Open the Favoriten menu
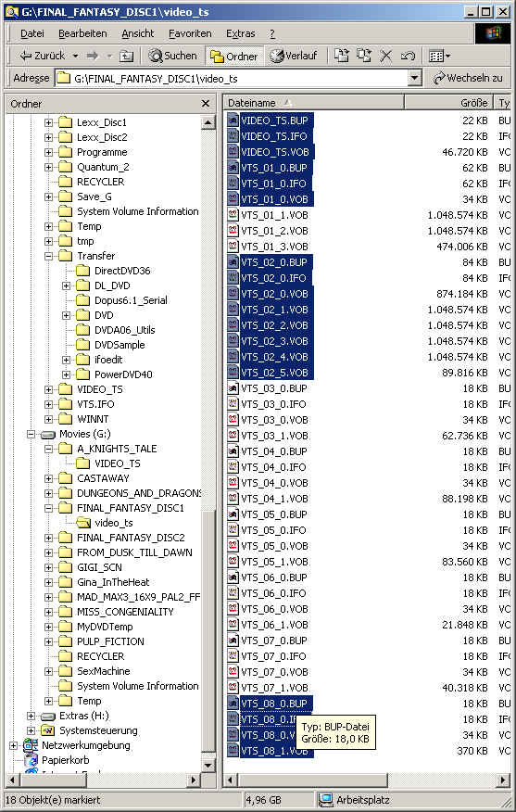 click(191, 33)
